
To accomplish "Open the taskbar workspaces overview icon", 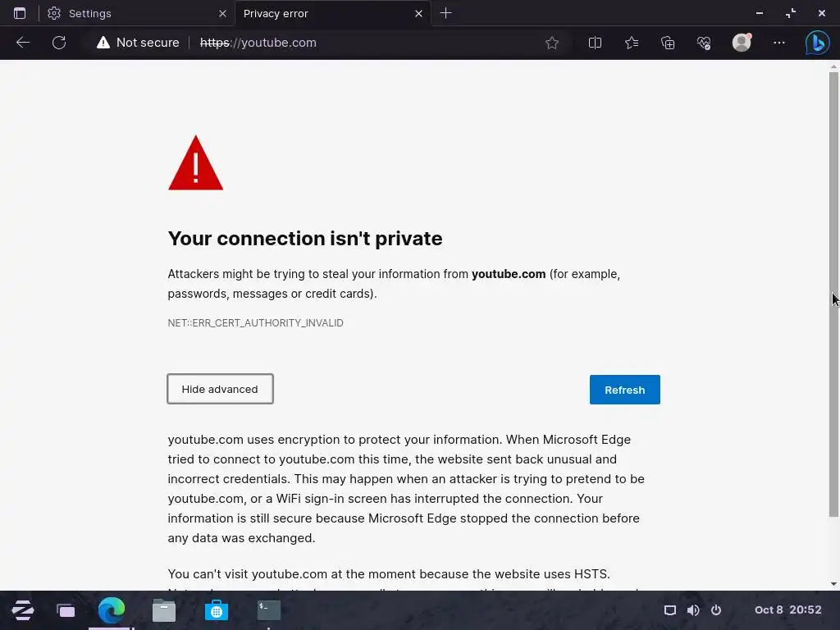I will tap(66, 610).
